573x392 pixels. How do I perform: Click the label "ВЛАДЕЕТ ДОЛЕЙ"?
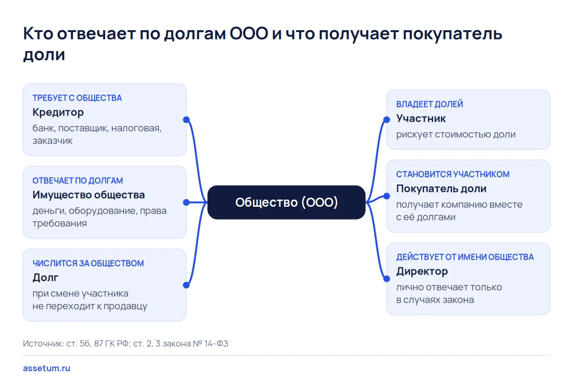click(429, 104)
